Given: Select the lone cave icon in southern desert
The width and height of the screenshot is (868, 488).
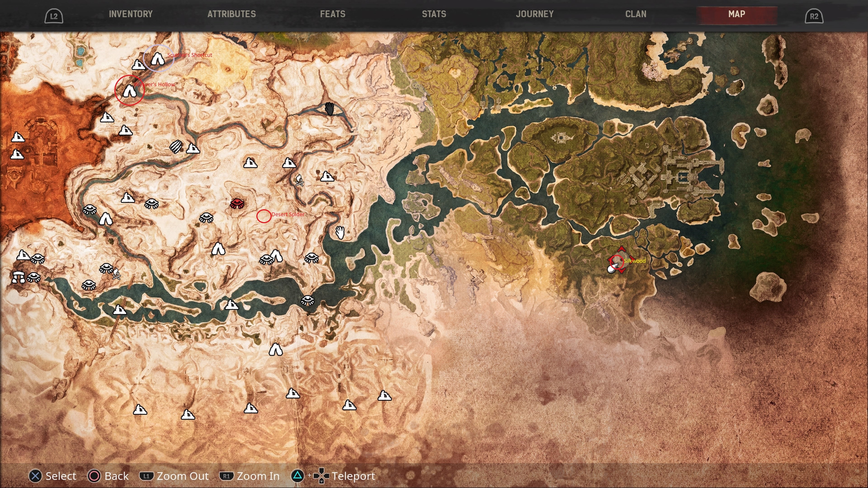Looking at the screenshot, I should (x=276, y=349).
